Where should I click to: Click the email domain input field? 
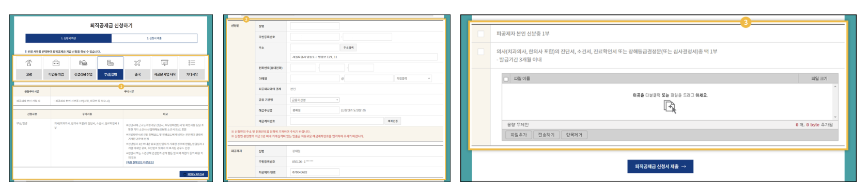click(x=369, y=78)
